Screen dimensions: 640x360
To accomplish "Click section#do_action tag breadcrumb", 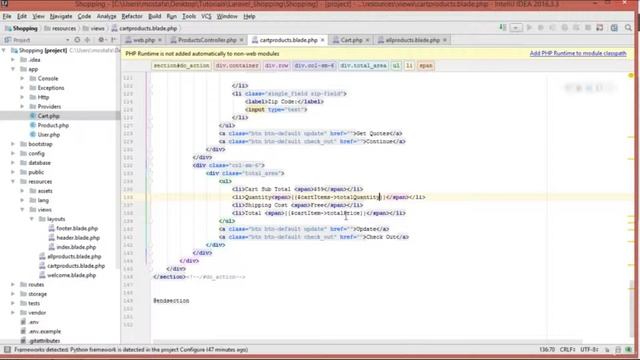I will 181,66.
